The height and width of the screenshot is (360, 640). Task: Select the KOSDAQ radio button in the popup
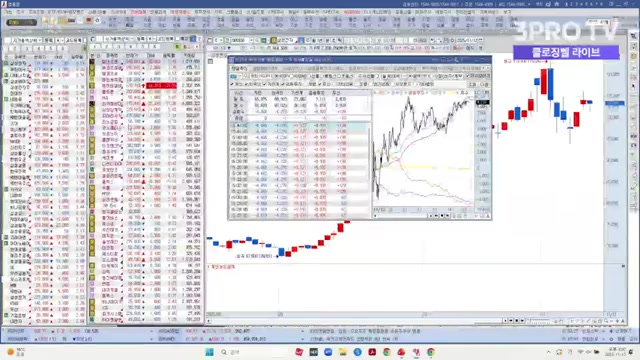pos(292,76)
